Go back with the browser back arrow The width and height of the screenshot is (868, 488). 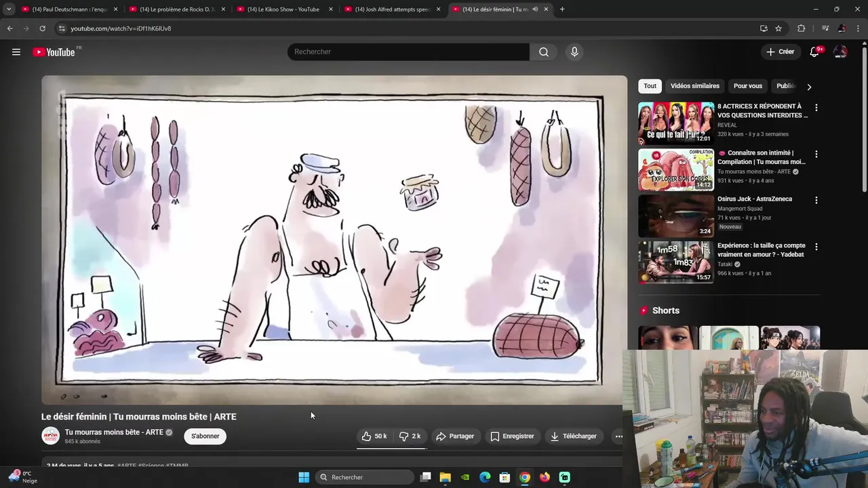9,28
